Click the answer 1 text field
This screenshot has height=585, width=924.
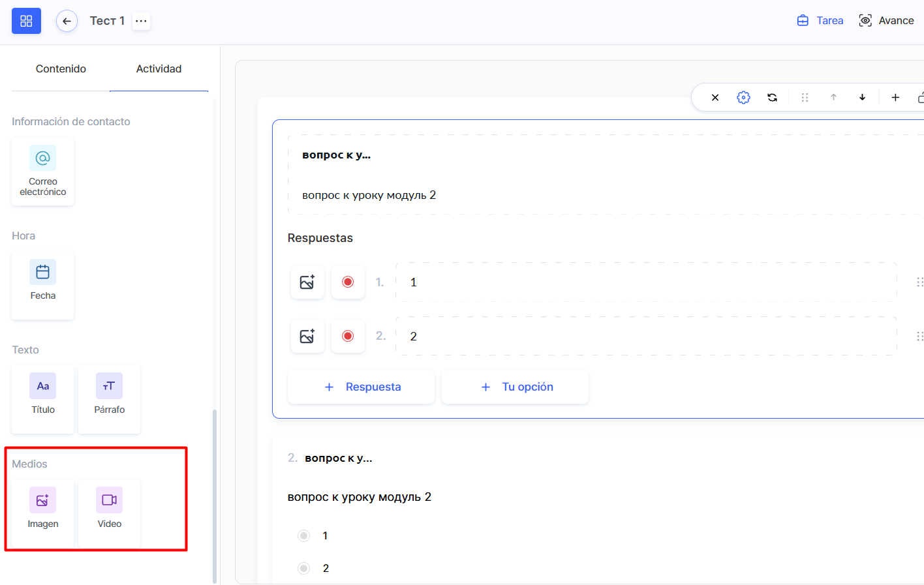pyautogui.click(x=646, y=282)
